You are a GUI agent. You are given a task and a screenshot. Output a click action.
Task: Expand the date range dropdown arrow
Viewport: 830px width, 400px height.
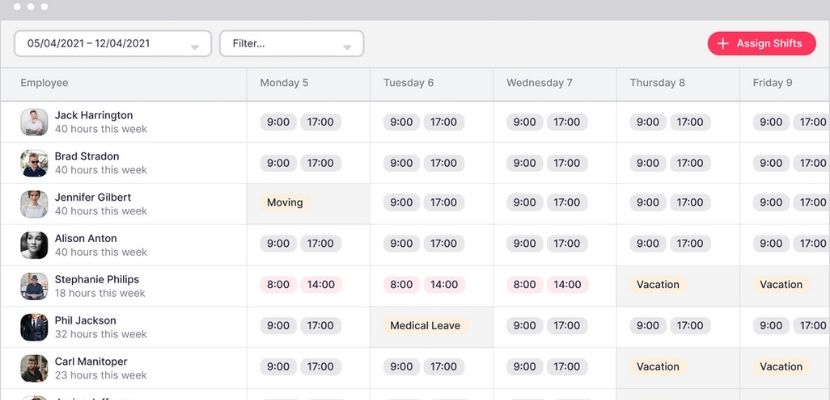click(195, 48)
